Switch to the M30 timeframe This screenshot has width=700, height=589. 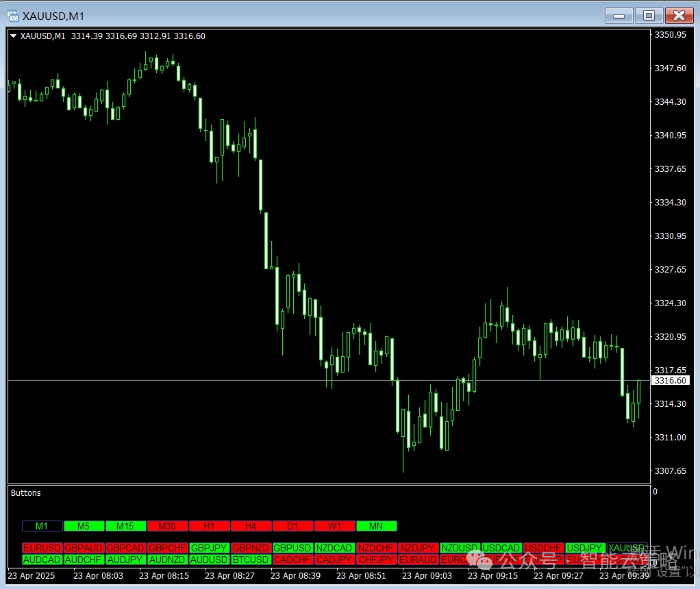[167, 526]
